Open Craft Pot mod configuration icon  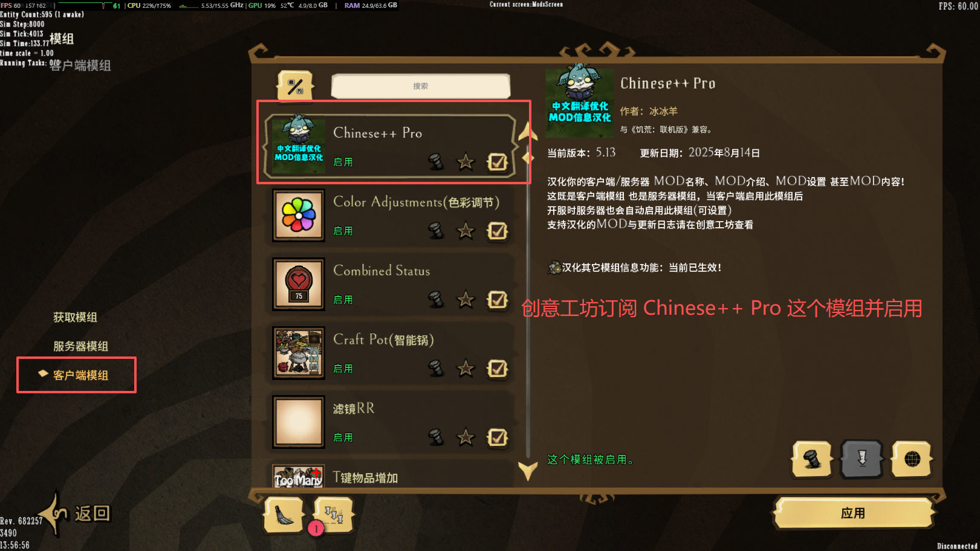(435, 369)
